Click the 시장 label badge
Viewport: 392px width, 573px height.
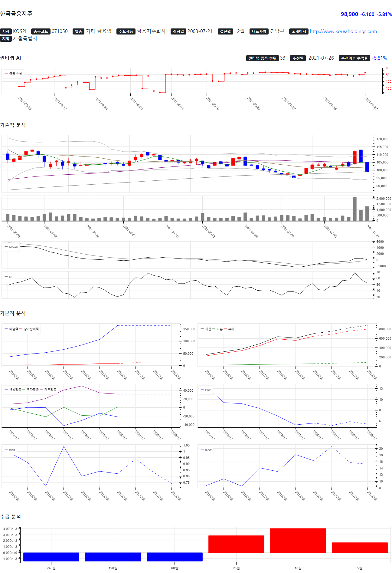tap(6, 31)
